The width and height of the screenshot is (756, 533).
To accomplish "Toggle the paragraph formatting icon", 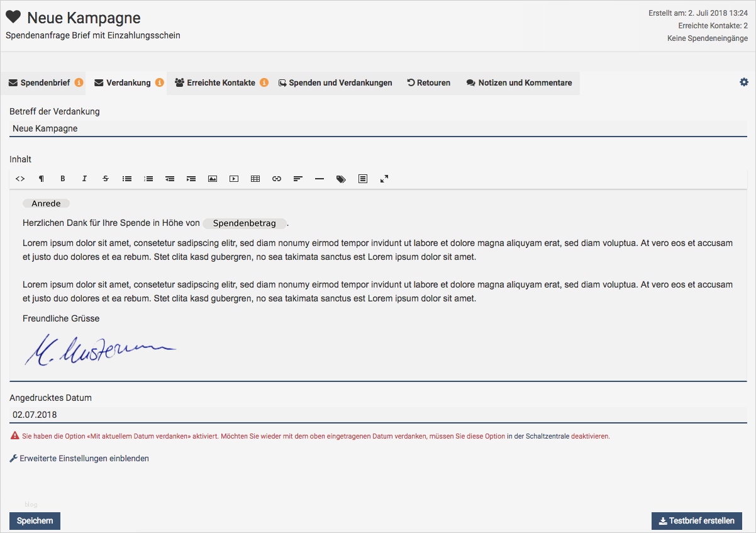I will coord(42,178).
